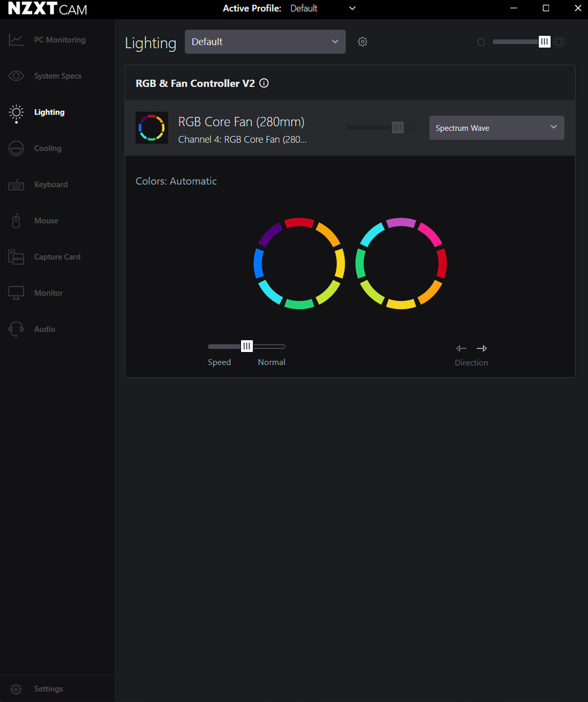Screen dimensions: 588x702
Task: Click the RGB Core Fan (280mm) title
Action: pos(241,122)
